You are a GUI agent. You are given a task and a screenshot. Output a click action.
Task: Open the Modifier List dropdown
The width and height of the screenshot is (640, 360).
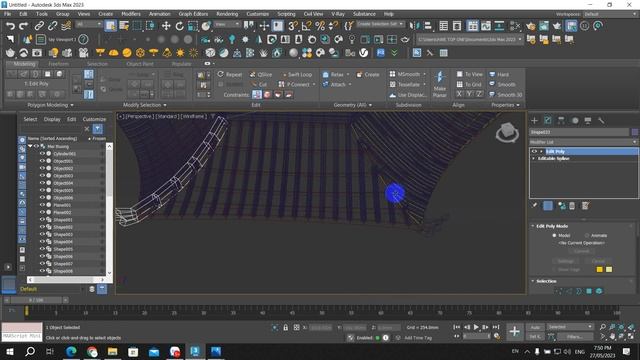pyautogui.click(x=583, y=142)
